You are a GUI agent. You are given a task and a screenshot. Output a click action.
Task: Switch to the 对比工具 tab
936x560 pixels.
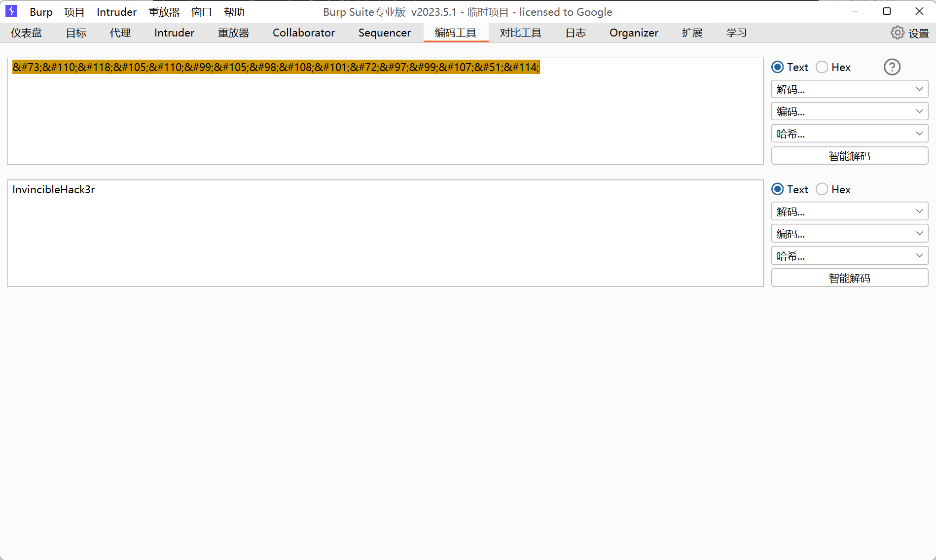coord(521,33)
